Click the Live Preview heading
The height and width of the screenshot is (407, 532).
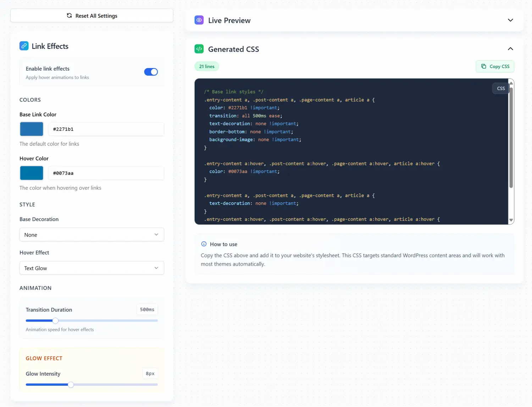(x=229, y=21)
